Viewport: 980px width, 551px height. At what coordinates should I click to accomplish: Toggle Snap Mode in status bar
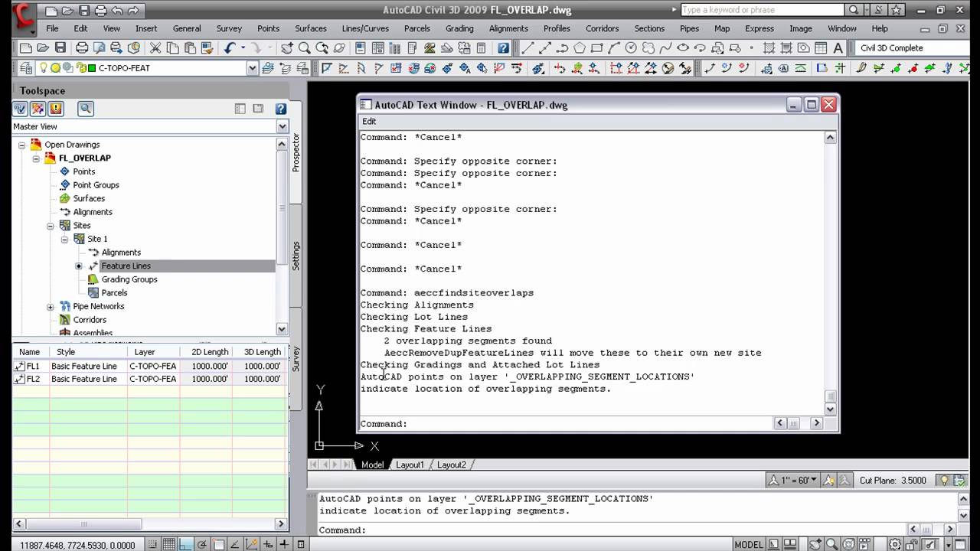151,544
